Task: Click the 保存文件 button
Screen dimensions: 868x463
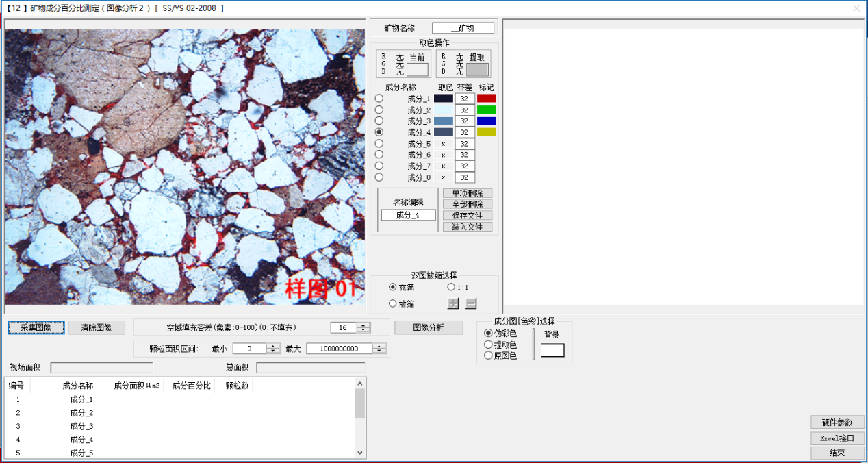Action: pos(467,215)
